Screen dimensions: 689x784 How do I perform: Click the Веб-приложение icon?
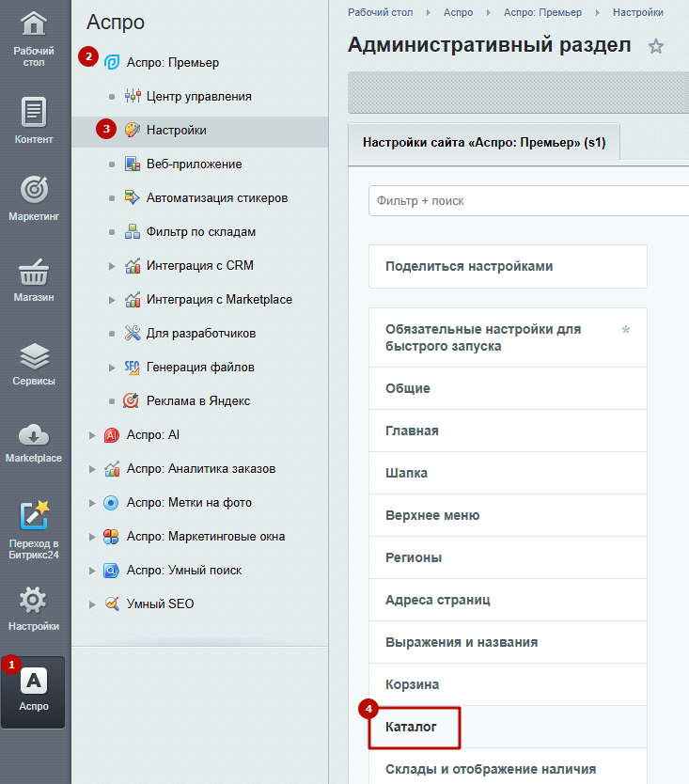132,164
